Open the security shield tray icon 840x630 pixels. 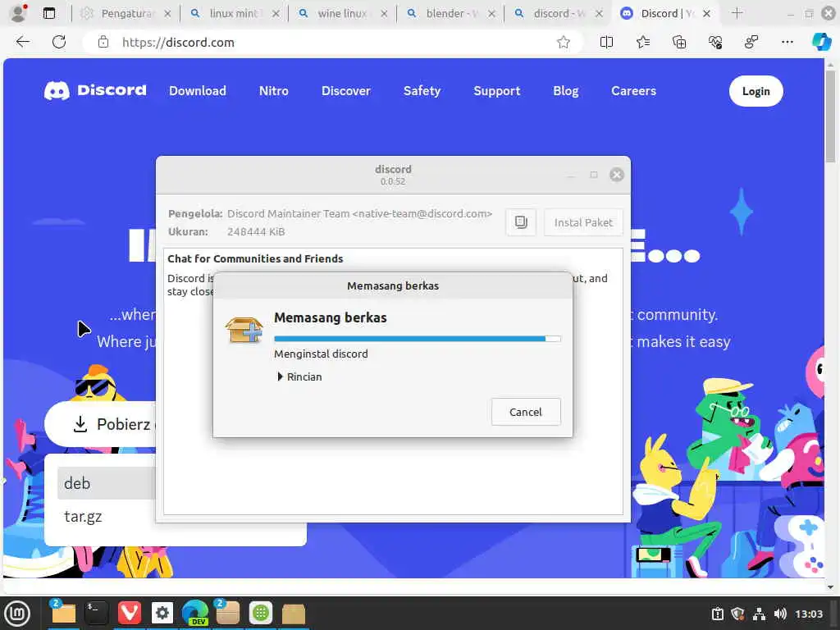coord(738,614)
